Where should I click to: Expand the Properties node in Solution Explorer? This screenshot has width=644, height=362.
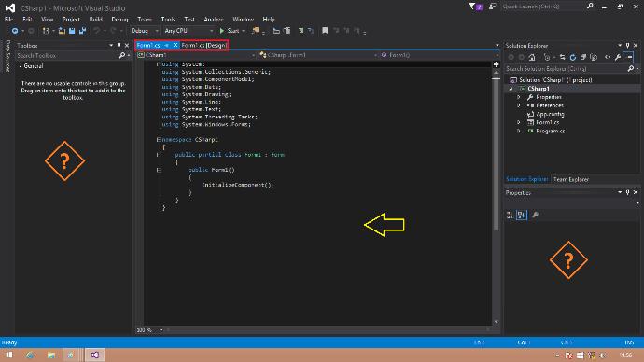pos(519,97)
